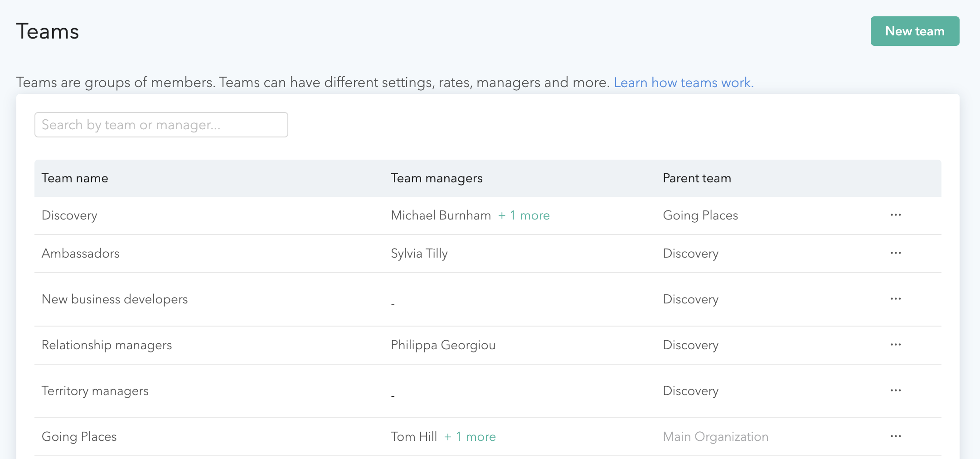Open the Ambassadors team
The image size is (980, 459).
(80, 254)
